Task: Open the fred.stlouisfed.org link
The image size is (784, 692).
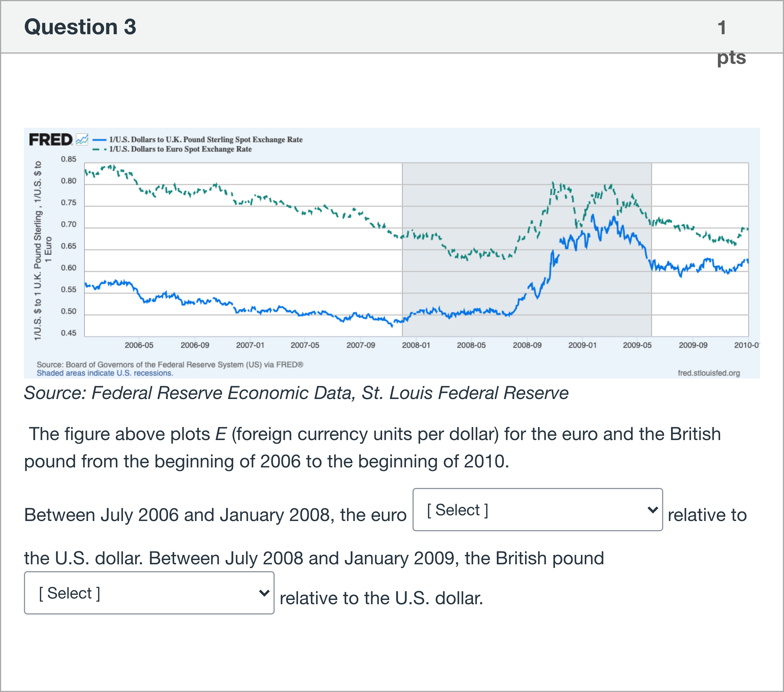Action: [709, 373]
